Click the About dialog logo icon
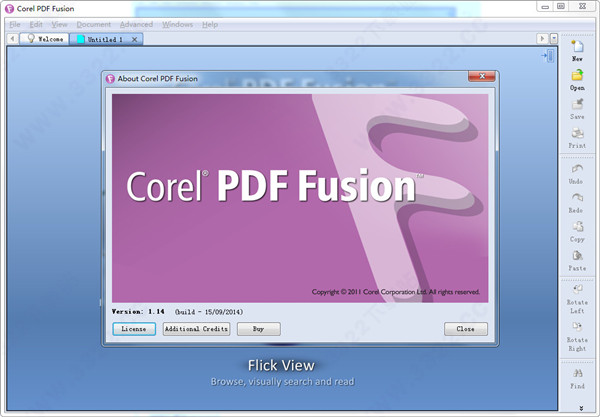Screen dimensions: 600x417 [x=110, y=78]
